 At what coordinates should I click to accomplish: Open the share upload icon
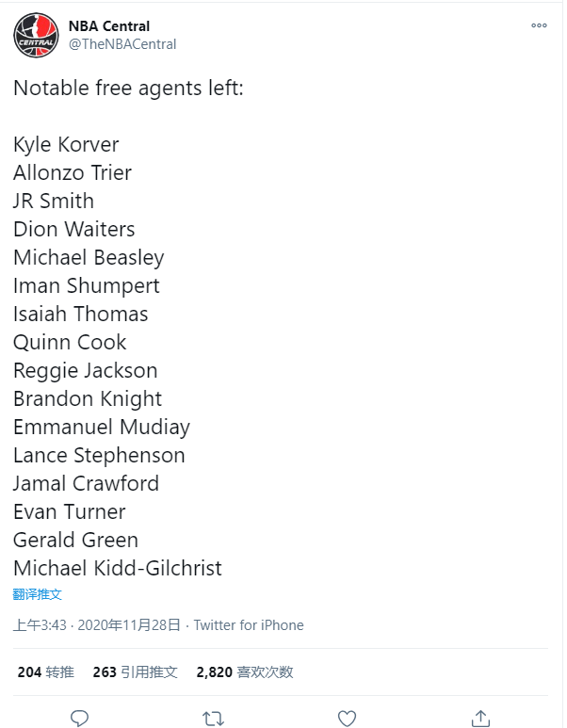480,718
